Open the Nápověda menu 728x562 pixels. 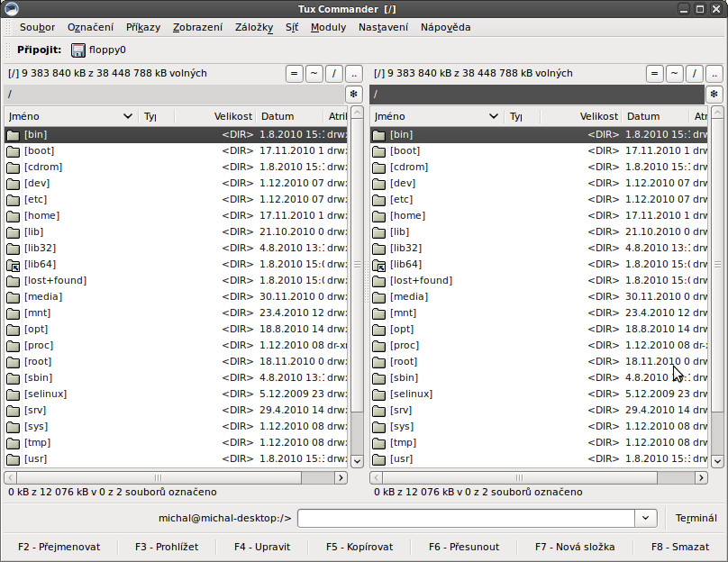[x=445, y=27]
